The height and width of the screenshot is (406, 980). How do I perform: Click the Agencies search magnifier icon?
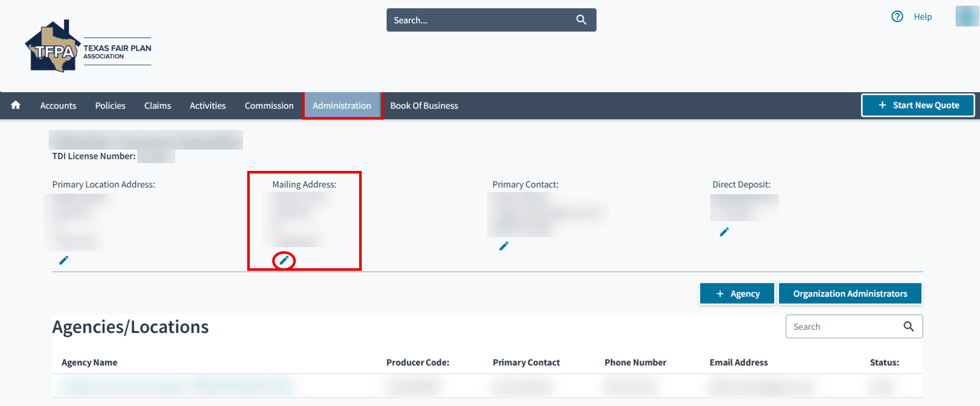pos(908,326)
